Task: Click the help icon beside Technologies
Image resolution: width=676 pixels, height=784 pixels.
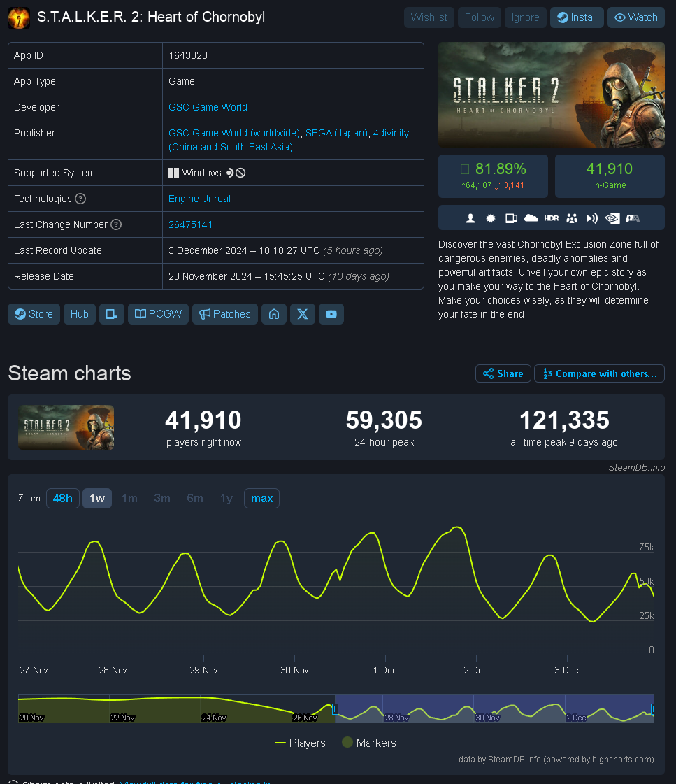Action: (80, 199)
